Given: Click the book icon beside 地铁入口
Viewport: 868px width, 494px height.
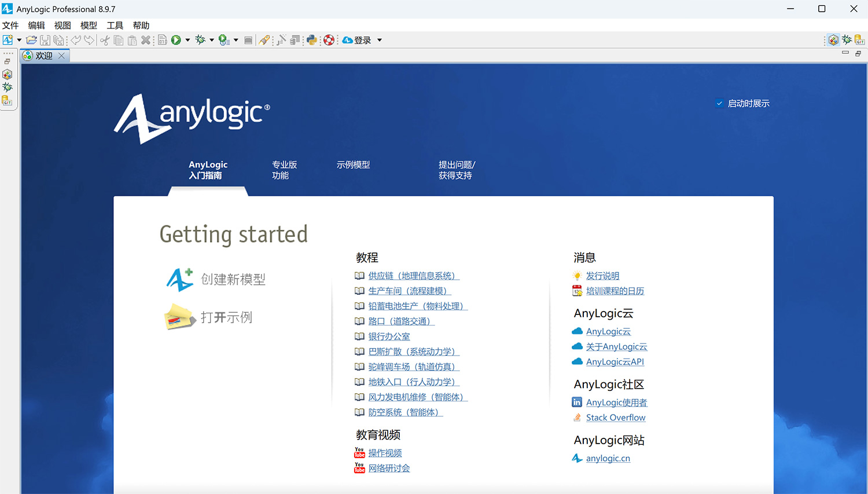Looking at the screenshot, I should tap(359, 382).
